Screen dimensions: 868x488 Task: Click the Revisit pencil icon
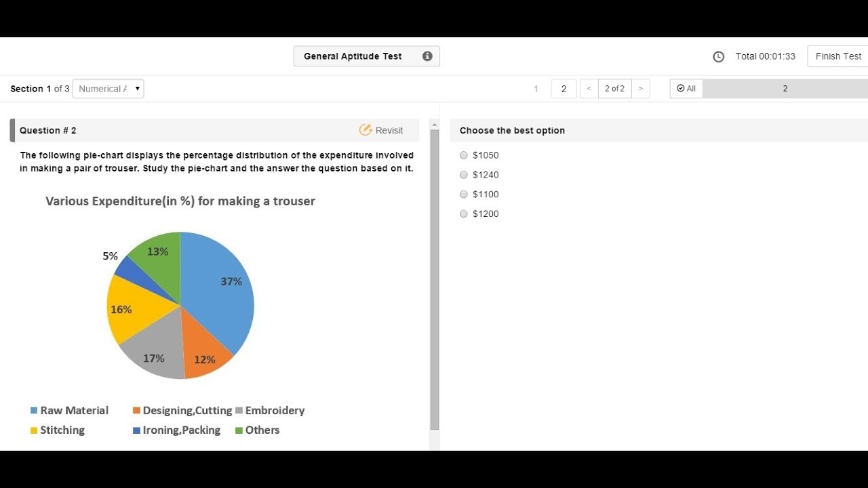point(366,130)
